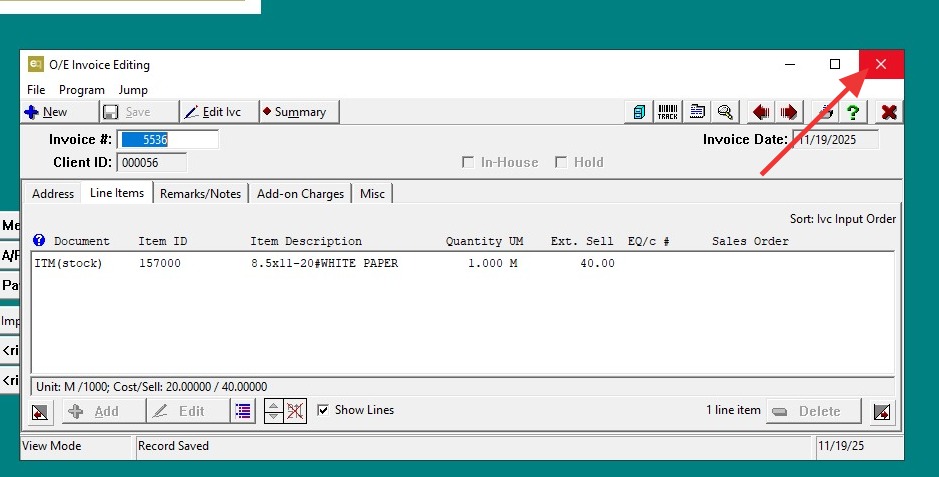Click the 40.00 Ext. Sell value
939x477 pixels.
[597, 263]
